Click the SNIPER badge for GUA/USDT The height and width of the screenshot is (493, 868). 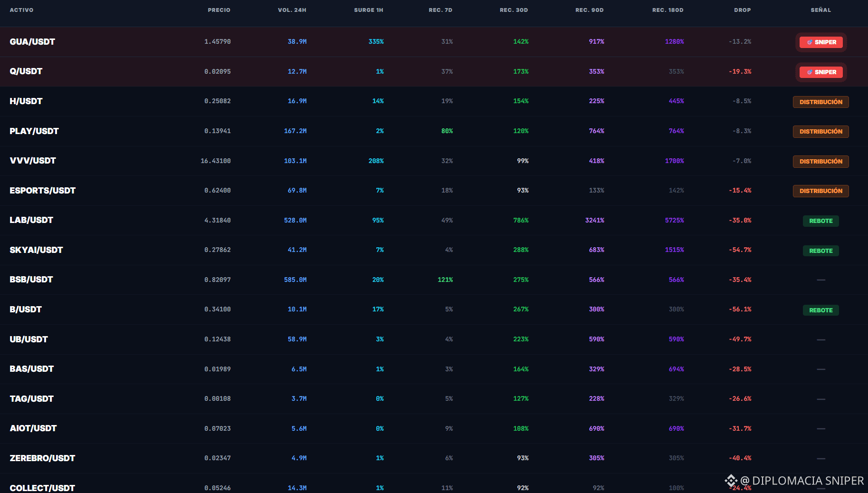821,42
